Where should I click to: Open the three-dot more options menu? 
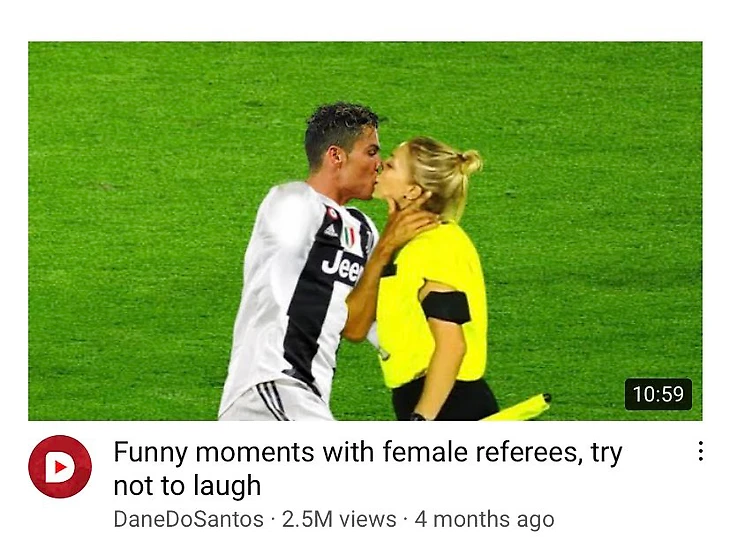point(700,451)
